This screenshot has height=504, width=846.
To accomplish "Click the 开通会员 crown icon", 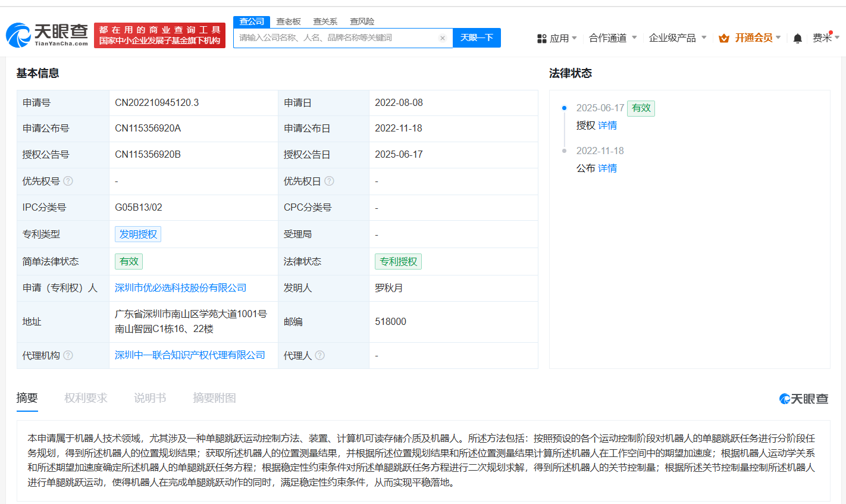I will point(724,38).
